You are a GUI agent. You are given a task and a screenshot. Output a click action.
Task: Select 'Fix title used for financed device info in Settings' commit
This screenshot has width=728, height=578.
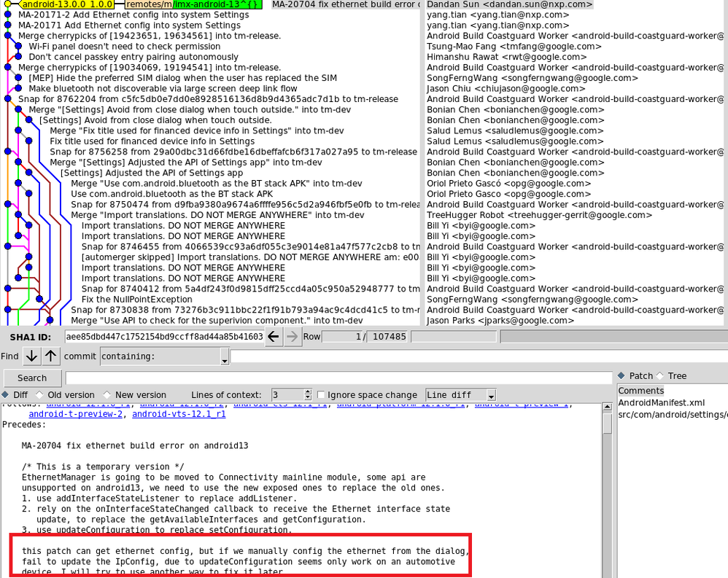pyautogui.click(x=152, y=141)
